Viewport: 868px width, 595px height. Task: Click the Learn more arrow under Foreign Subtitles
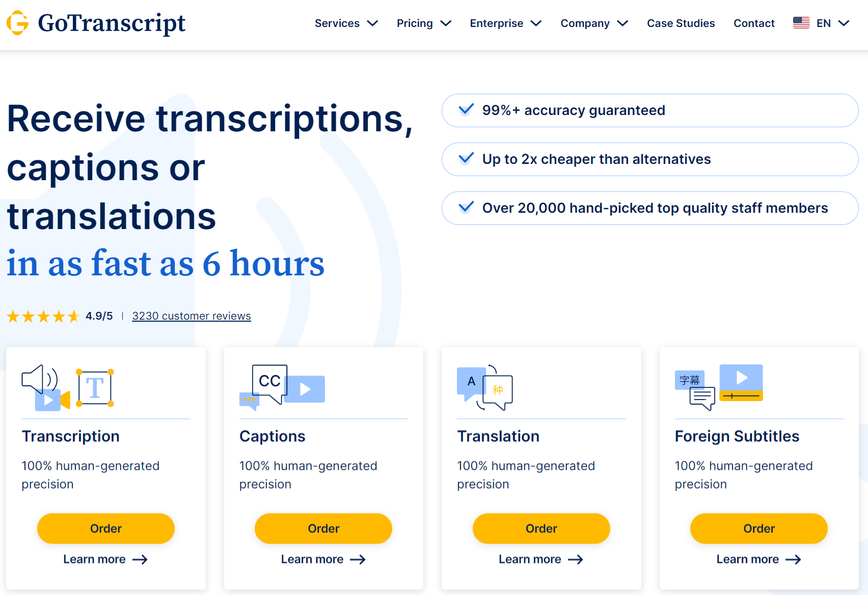tap(793, 559)
